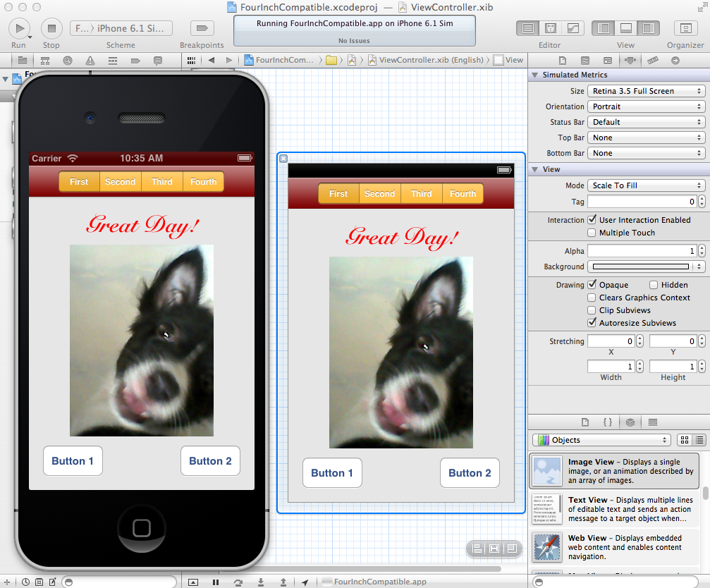Toggle User Interaction Enabled checkbox

pos(592,219)
